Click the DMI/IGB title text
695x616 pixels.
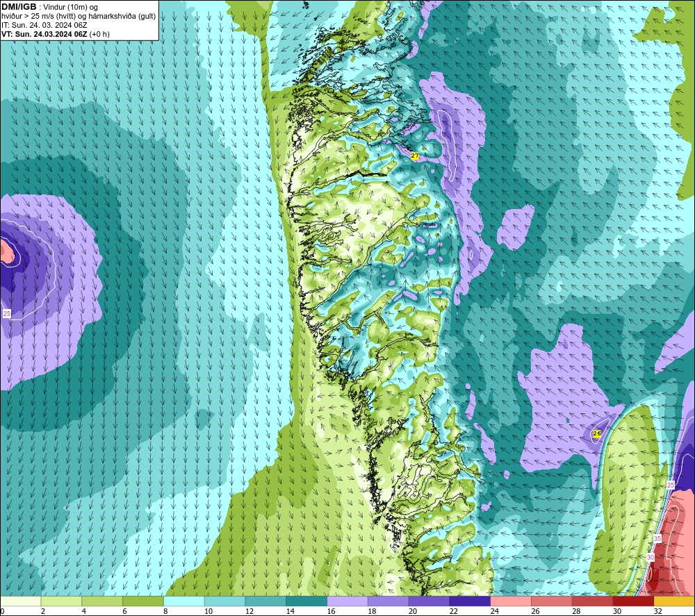[19, 7]
